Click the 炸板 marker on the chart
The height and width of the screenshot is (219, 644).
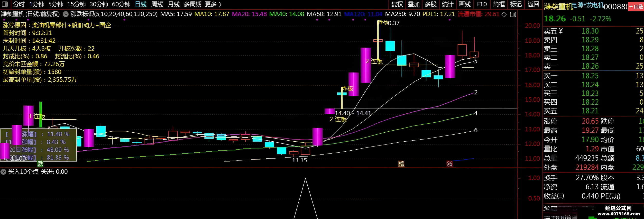(347, 89)
